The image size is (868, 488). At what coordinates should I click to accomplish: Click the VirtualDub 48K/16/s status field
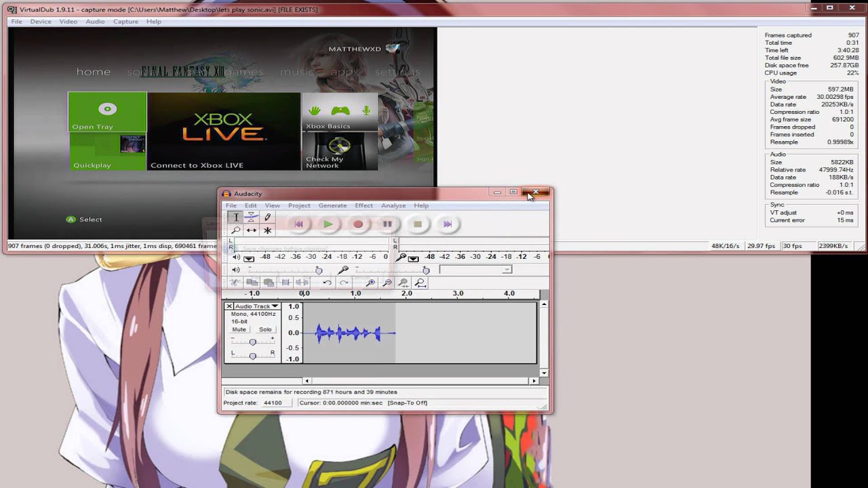727,246
